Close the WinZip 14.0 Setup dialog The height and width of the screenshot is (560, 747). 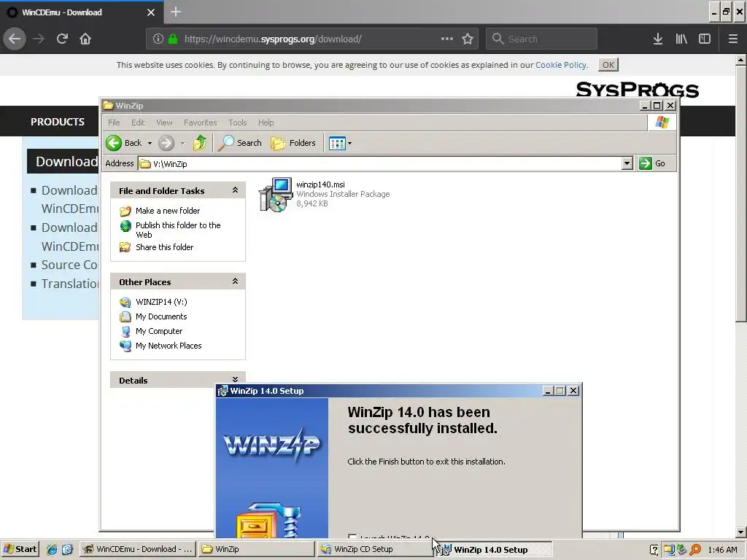point(573,391)
